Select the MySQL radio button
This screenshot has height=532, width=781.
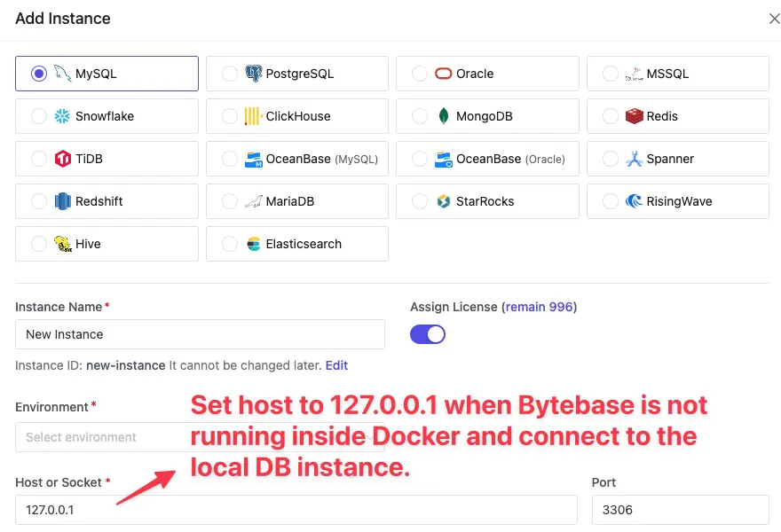point(39,74)
